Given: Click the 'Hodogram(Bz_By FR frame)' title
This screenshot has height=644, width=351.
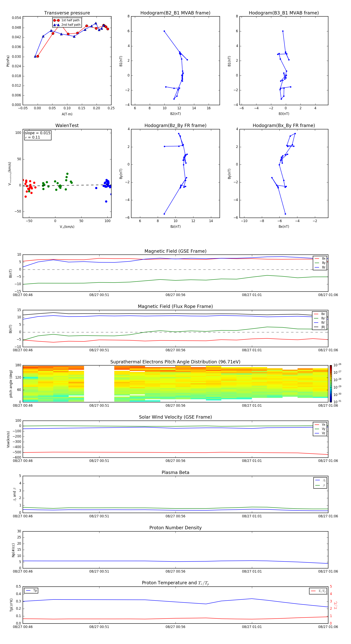Looking at the screenshot, I should click(x=175, y=125).
